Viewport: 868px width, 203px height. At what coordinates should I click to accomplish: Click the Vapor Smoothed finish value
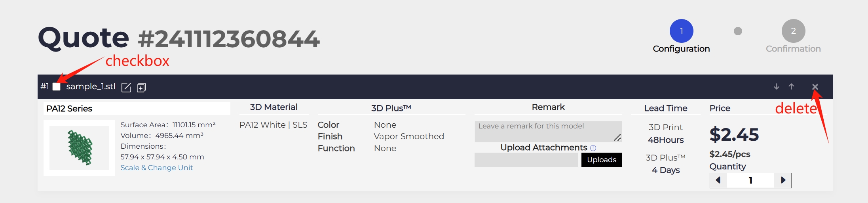click(x=409, y=136)
